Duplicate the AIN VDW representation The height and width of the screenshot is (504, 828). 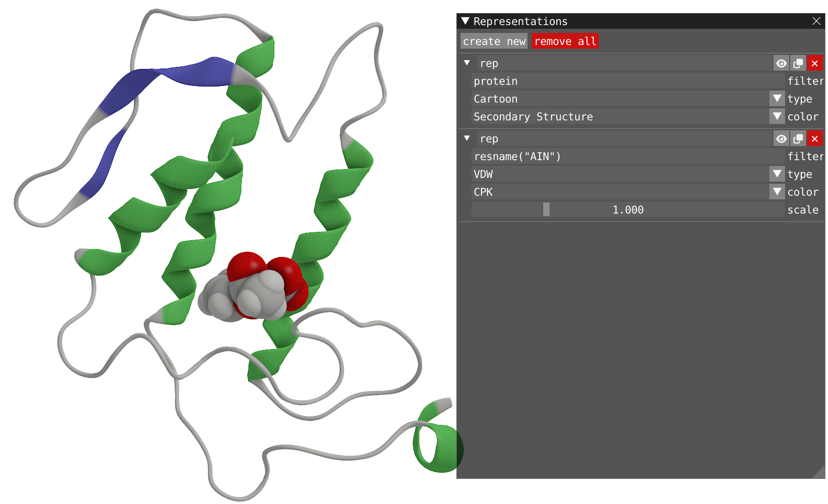[798, 139]
